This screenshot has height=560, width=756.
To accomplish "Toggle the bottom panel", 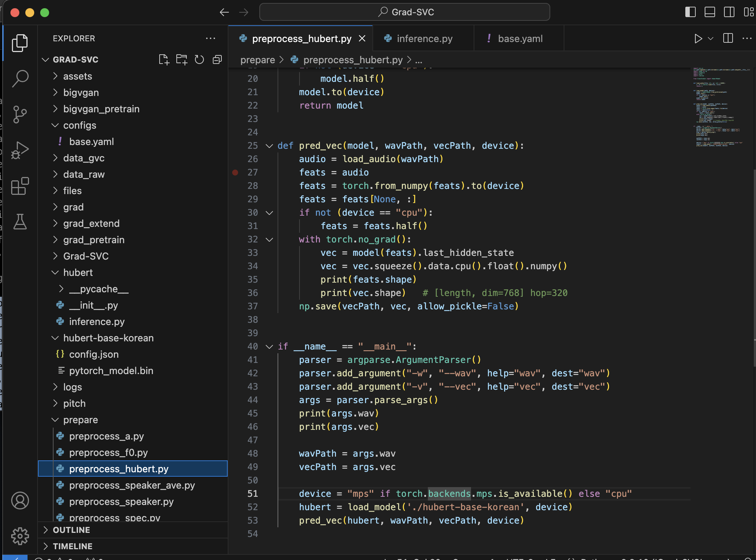I will pyautogui.click(x=710, y=12).
